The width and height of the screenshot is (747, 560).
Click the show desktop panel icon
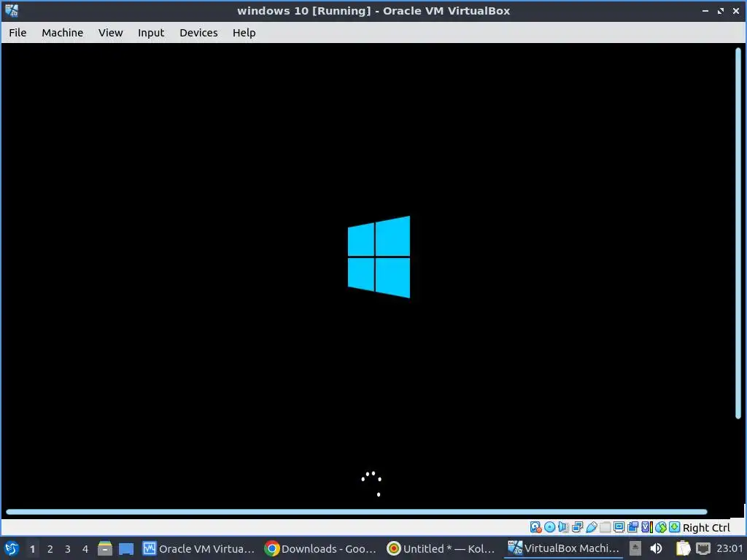[126, 548]
